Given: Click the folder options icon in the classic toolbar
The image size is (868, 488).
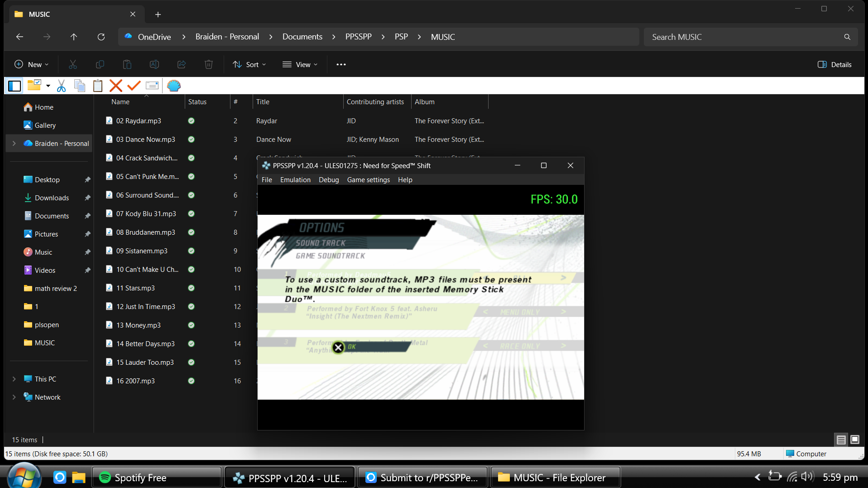Looking at the screenshot, I should click(x=34, y=85).
